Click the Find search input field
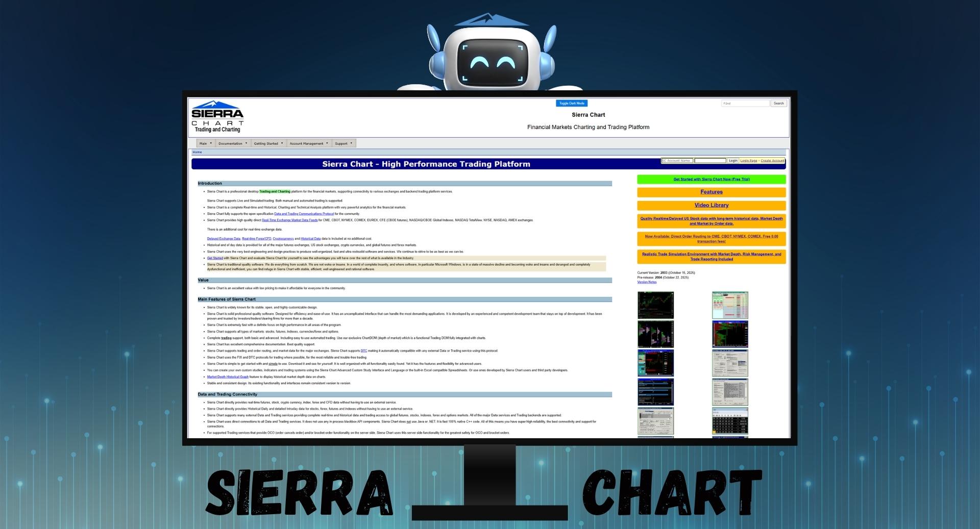This screenshot has height=529, width=980. [745, 104]
